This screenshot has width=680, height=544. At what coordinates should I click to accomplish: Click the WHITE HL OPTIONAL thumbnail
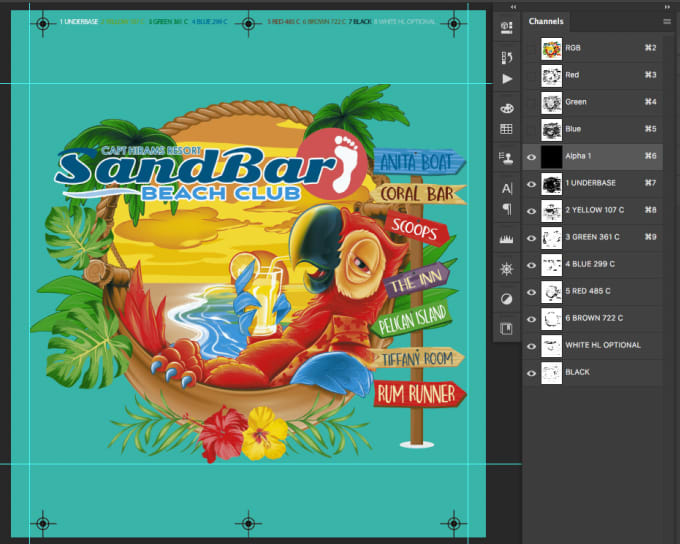tap(551, 346)
